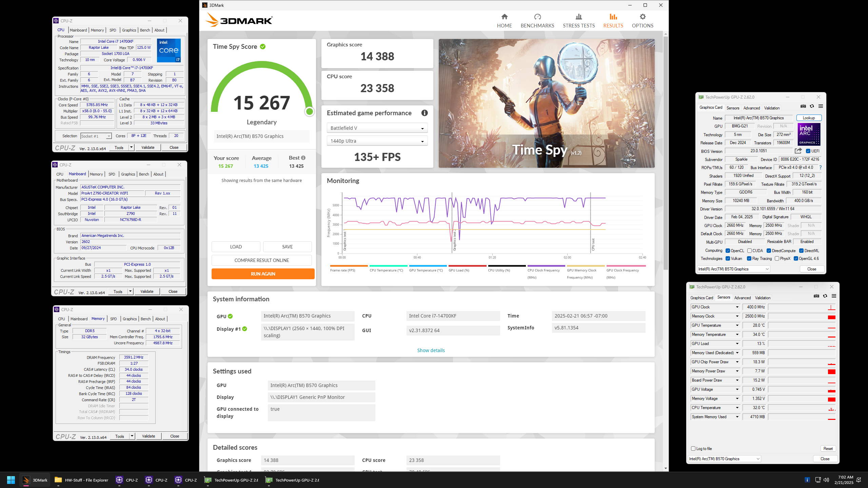Click the Time Spy score gauge indicator dot
This screenshot has height=488, width=868.
[x=309, y=111]
